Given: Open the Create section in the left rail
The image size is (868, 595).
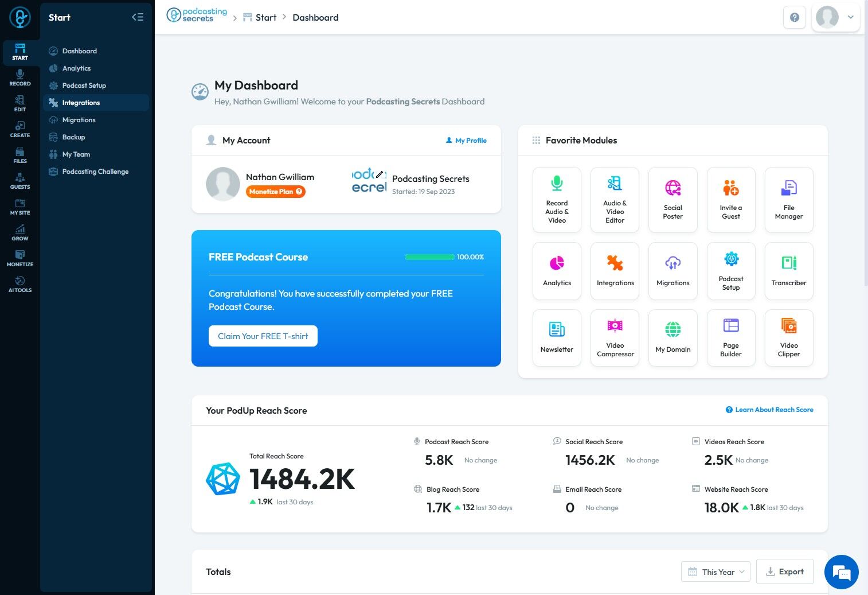Looking at the screenshot, I should coord(20,130).
